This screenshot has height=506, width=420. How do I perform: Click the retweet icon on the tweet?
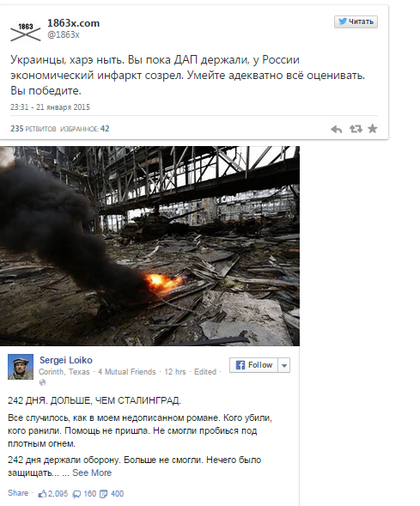(x=356, y=129)
